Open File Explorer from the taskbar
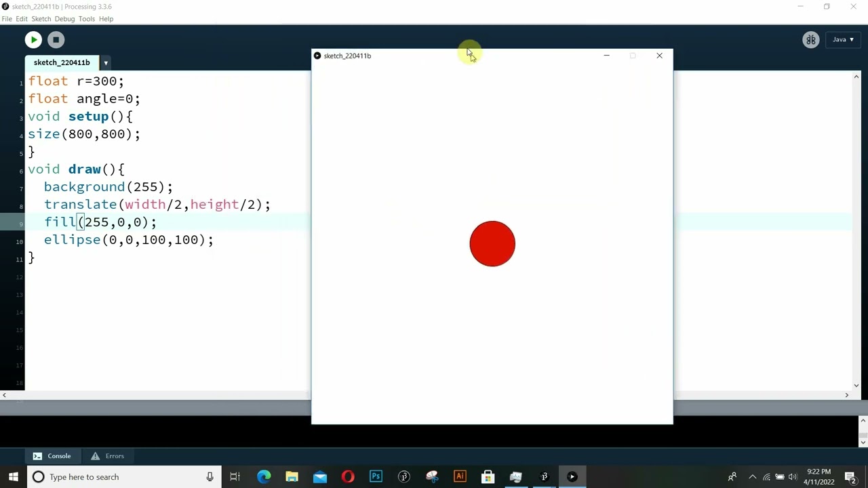 (x=292, y=476)
